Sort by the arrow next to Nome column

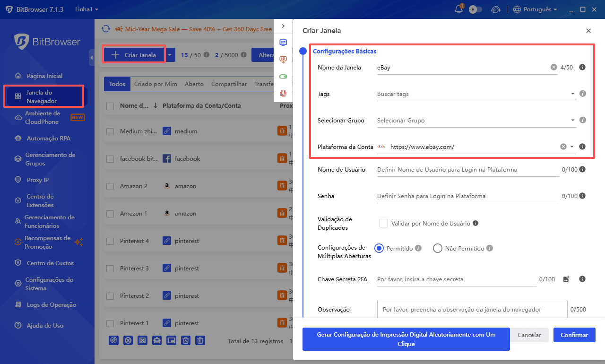(156, 106)
